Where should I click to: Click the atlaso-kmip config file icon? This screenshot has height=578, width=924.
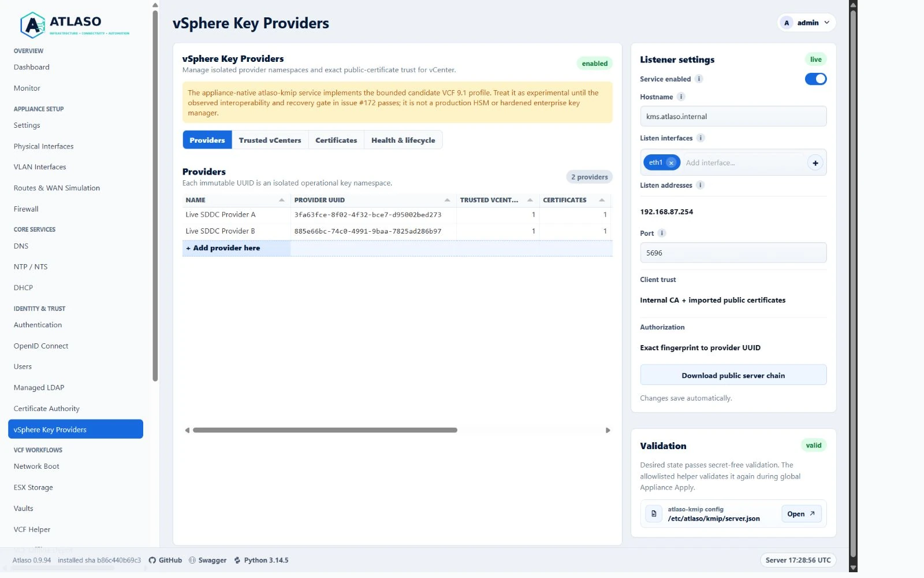[654, 514]
